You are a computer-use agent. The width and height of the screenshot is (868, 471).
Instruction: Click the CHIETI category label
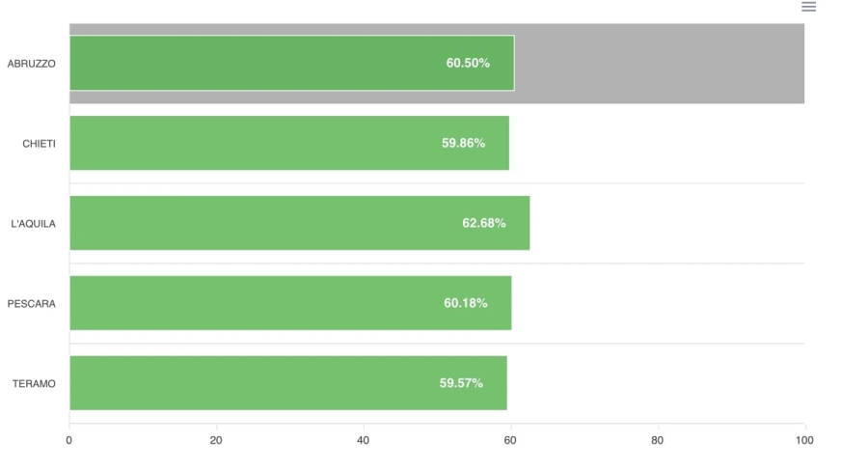pos(40,144)
